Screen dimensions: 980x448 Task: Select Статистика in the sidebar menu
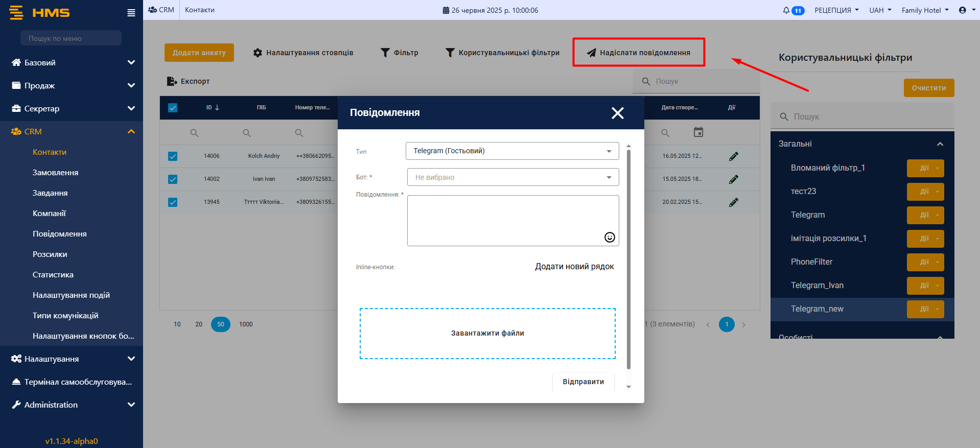tap(53, 275)
